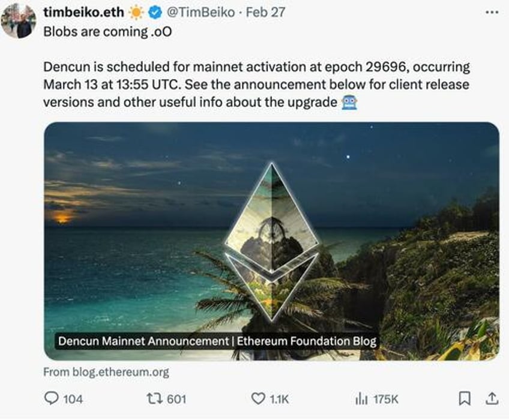
Task: Click the sun emoji beside timbeiko.eth
Action: tap(136, 13)
